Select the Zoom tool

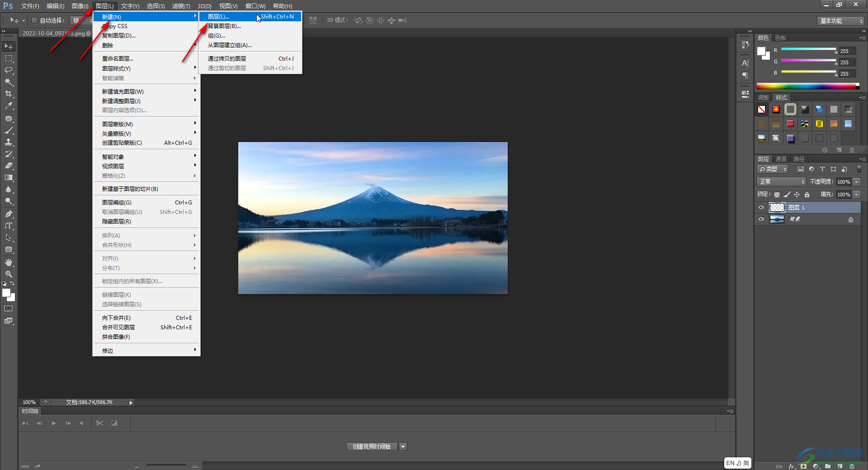(9, 274)
